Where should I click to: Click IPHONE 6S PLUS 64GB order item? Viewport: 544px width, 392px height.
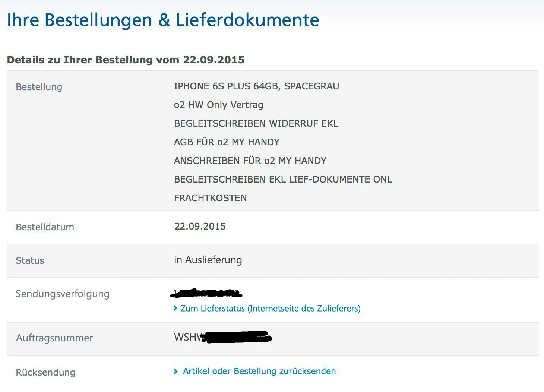click(256, 86)
